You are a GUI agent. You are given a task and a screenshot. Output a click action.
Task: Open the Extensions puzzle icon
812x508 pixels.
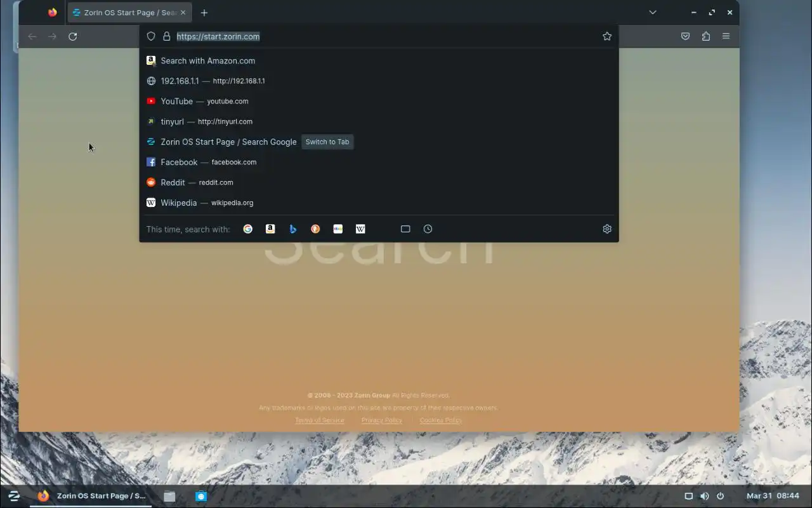point(705,36)
